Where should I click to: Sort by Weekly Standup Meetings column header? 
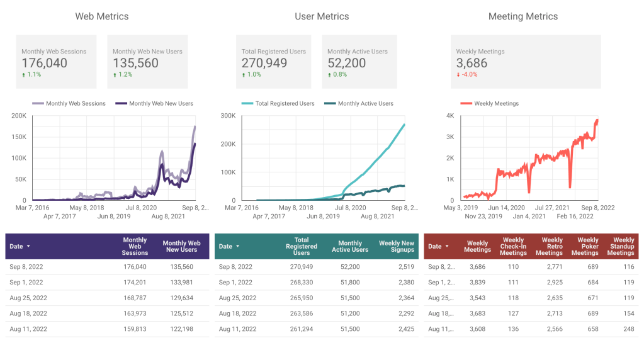(623, 246)
